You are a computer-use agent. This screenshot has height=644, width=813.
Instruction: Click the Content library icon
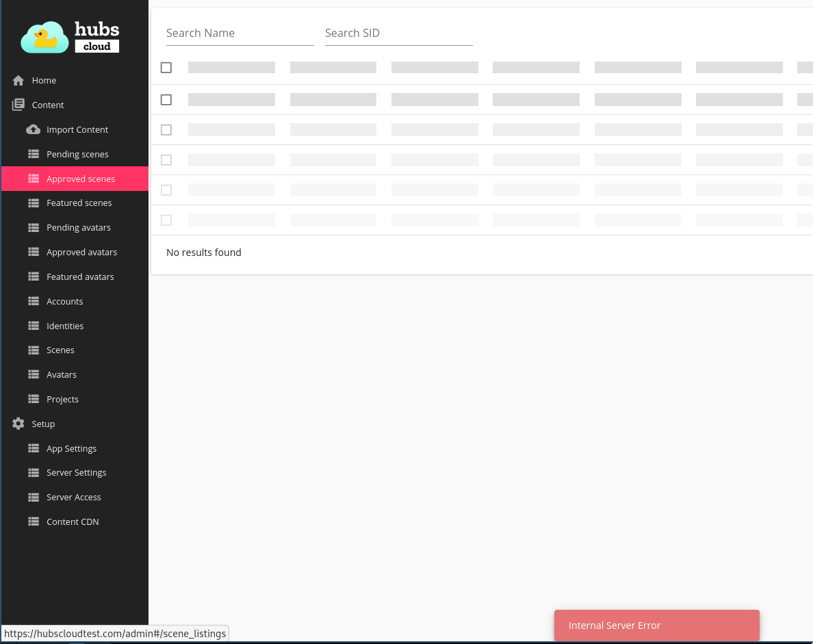coord(18,105)
